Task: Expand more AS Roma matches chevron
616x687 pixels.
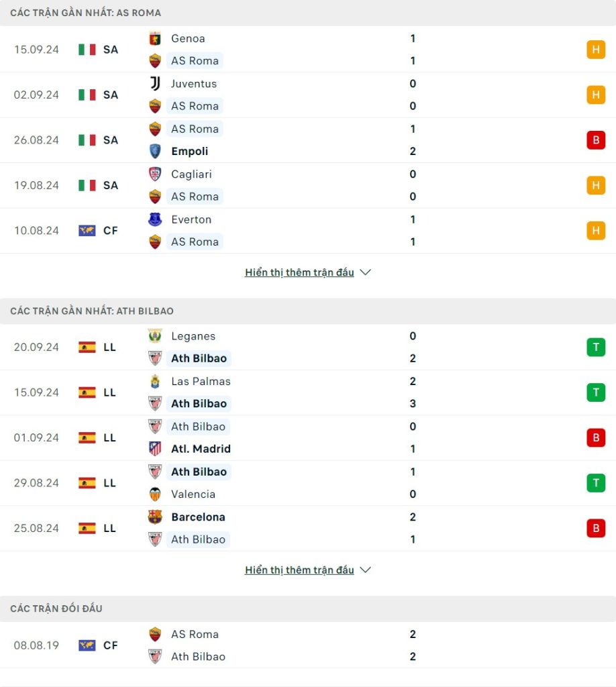Action: click(366, 272)
